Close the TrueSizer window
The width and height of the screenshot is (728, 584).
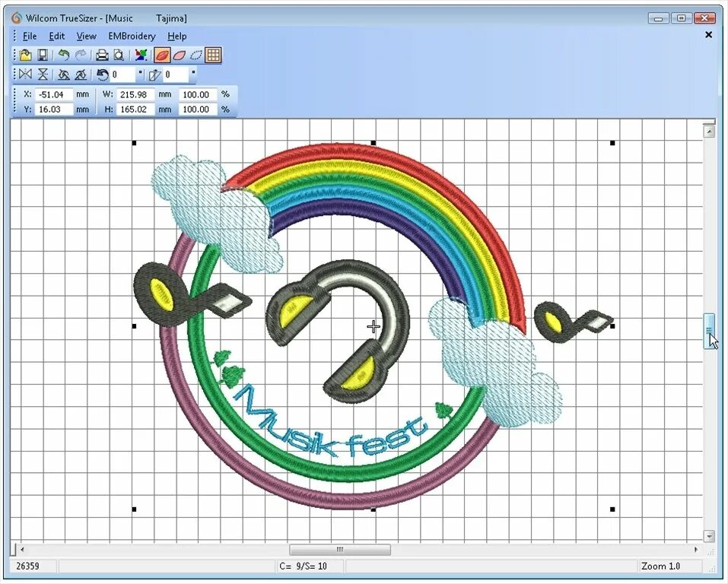tap(704, 18)
